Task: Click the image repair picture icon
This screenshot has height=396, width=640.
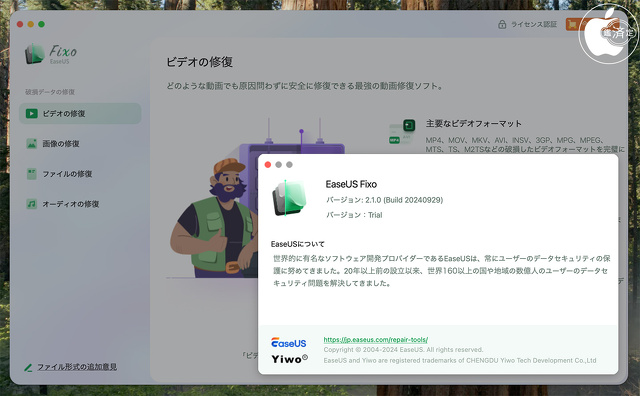Action: tap(32, 144)
